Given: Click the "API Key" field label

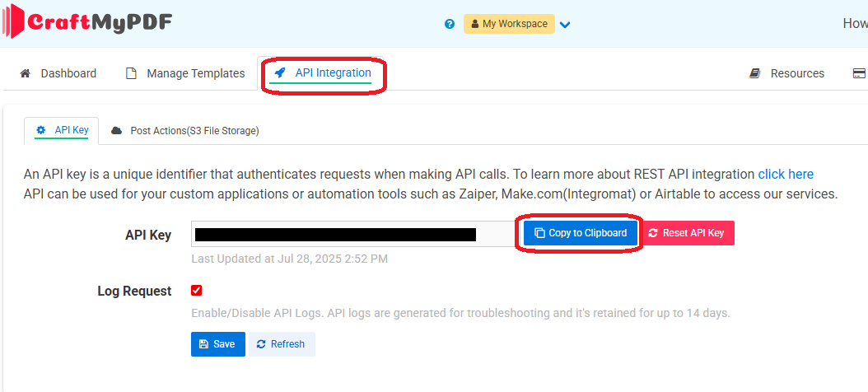Looking at the screenshot, I should click(148, 235).
